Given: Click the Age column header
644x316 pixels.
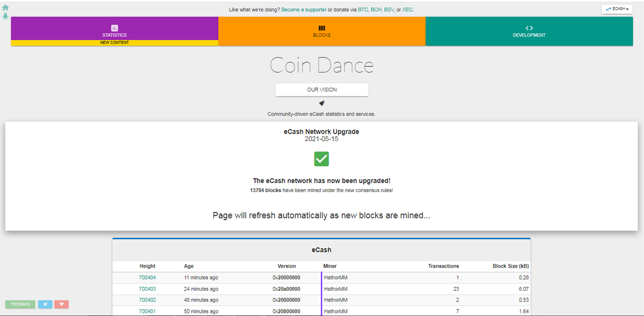Looking at the screenshot, I should [188, 266].
